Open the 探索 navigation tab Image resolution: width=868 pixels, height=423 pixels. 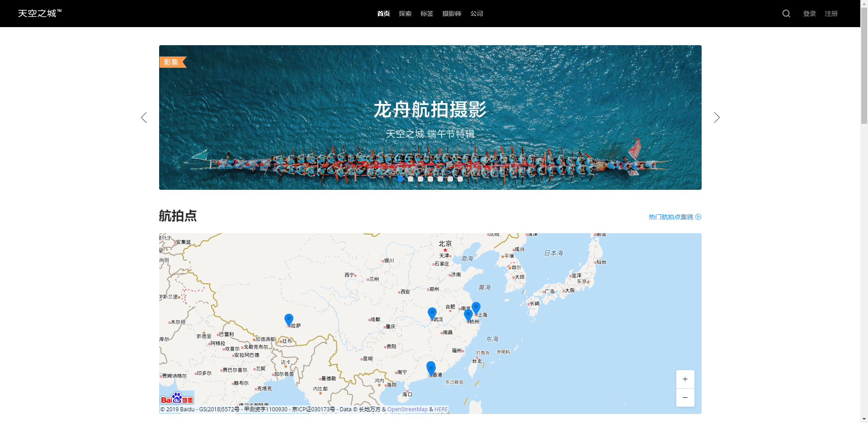[405, 14]
